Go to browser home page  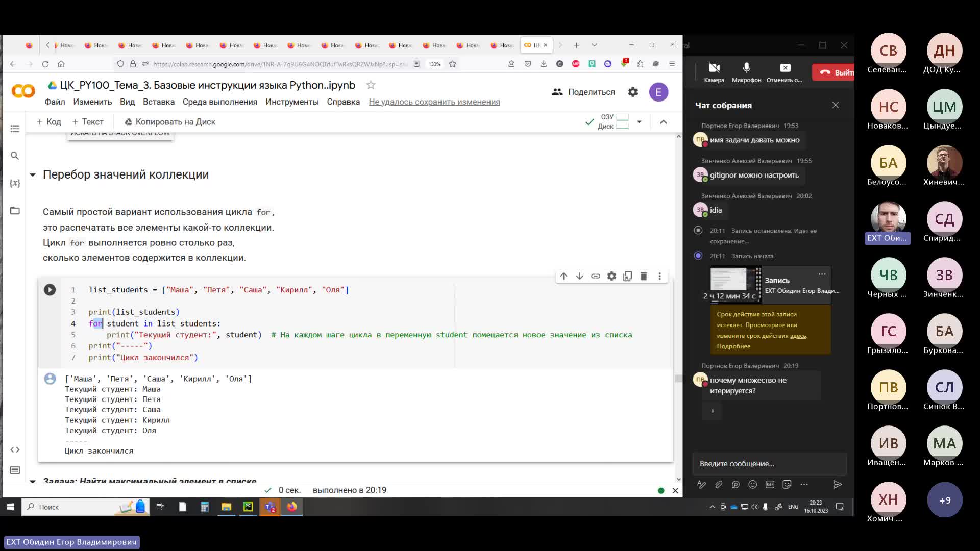(x=61, y=64)
